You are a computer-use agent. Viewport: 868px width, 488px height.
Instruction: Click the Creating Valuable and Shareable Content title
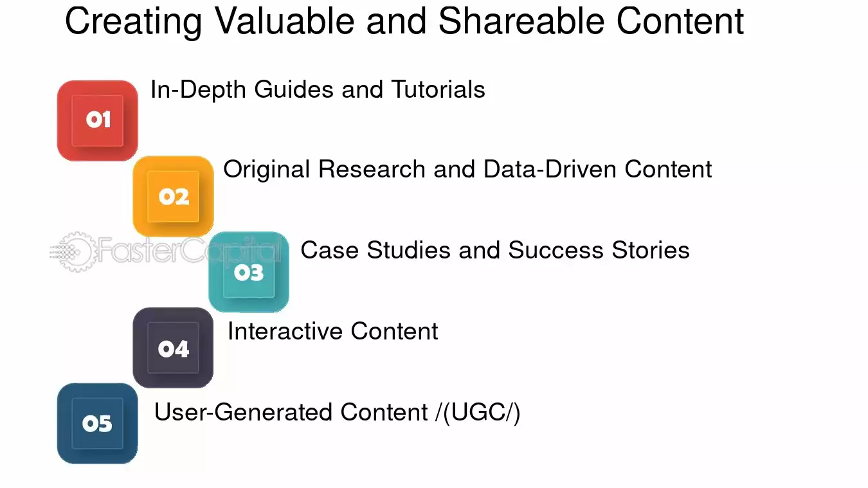coord(404,22)
